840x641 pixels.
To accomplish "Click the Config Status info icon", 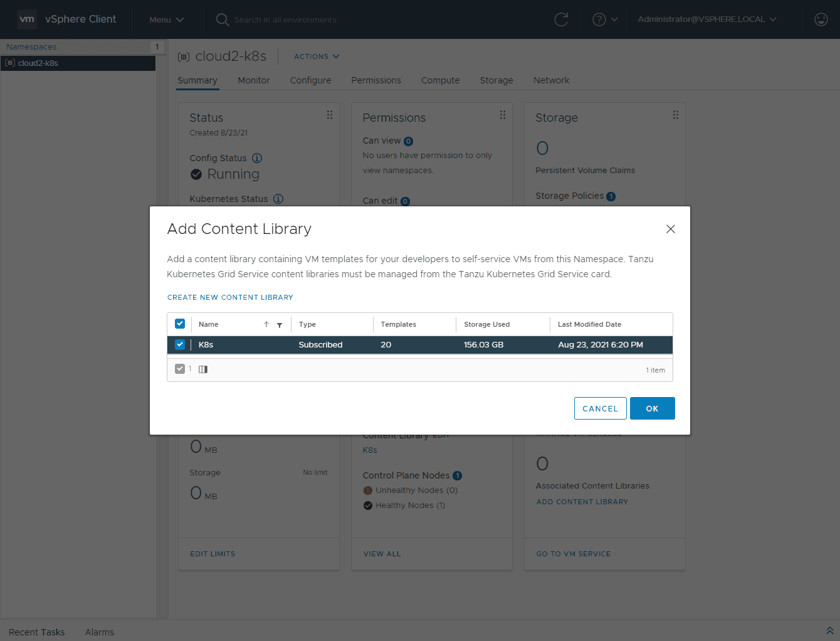I will pos(257,158).
